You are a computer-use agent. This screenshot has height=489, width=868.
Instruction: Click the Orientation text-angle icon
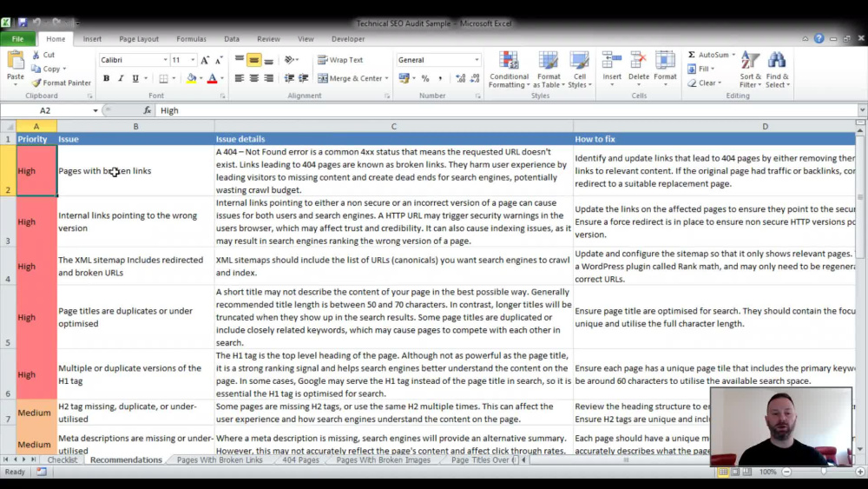(x=290, y=60)
